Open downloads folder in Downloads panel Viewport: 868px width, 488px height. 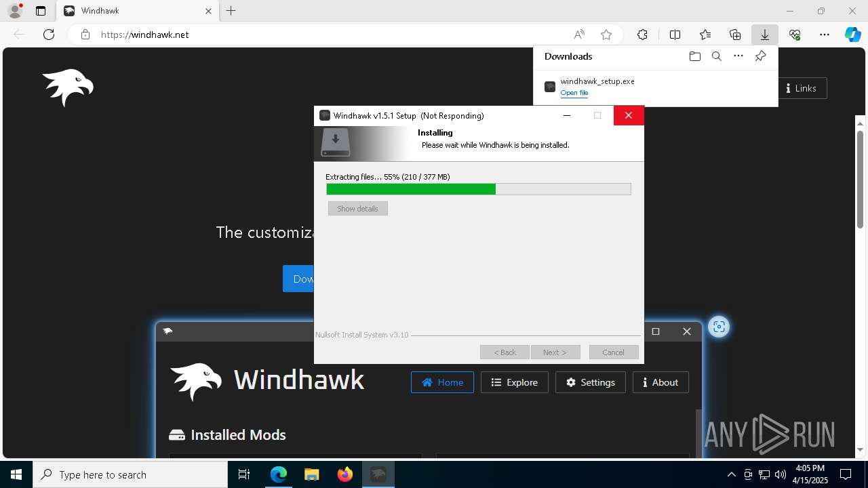click(694, 56)
